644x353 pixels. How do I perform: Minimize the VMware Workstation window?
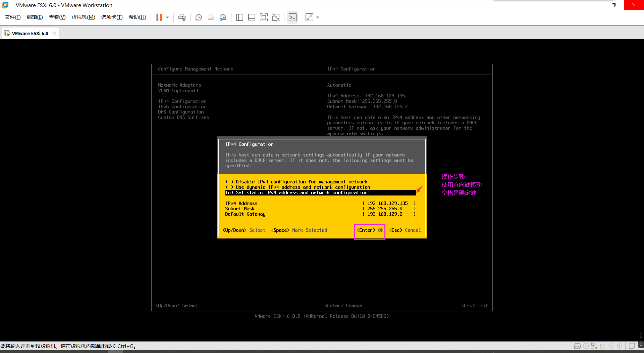coord(594,5)
